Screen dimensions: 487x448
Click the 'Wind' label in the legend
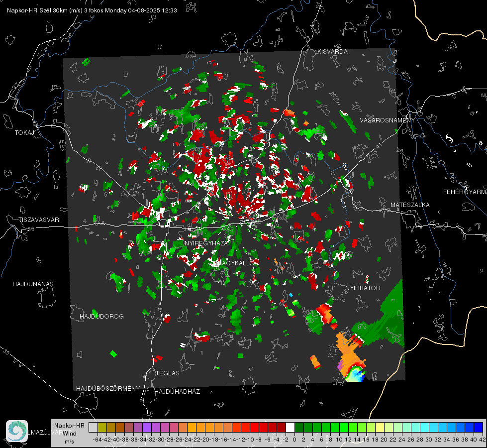coord(70,434)
